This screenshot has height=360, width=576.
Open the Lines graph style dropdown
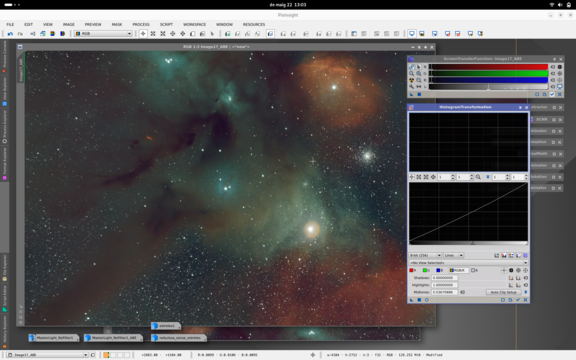point(454,255)
